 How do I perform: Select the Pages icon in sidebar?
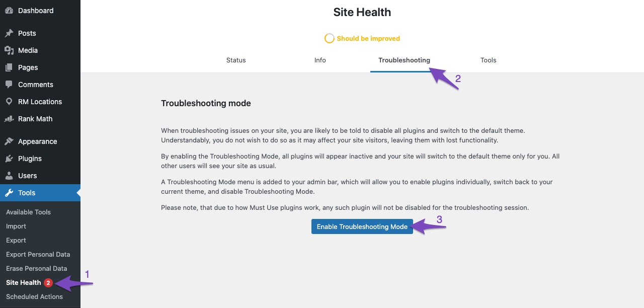[9, 67]
